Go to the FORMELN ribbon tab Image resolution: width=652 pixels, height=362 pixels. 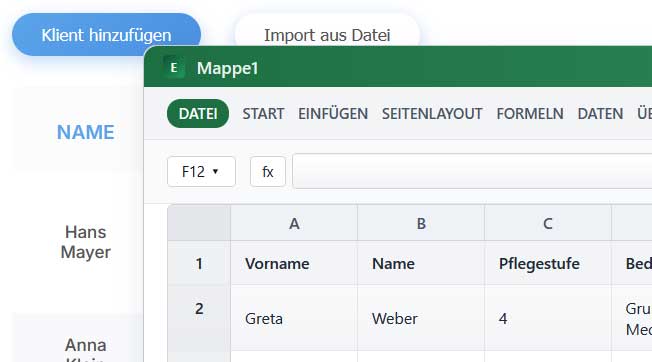(x=530, y=113)
